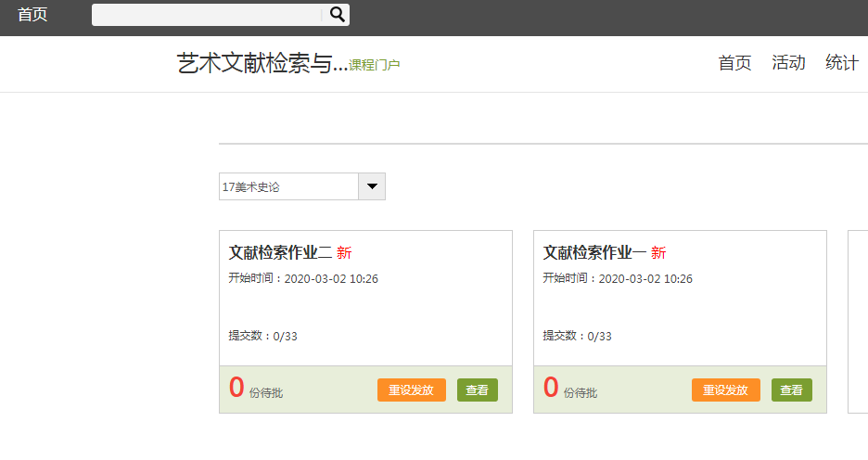The width and height of the screenshot is (868, 460).
Task: Select the 17美术史论 class combo box
Action: coord(288,186)
